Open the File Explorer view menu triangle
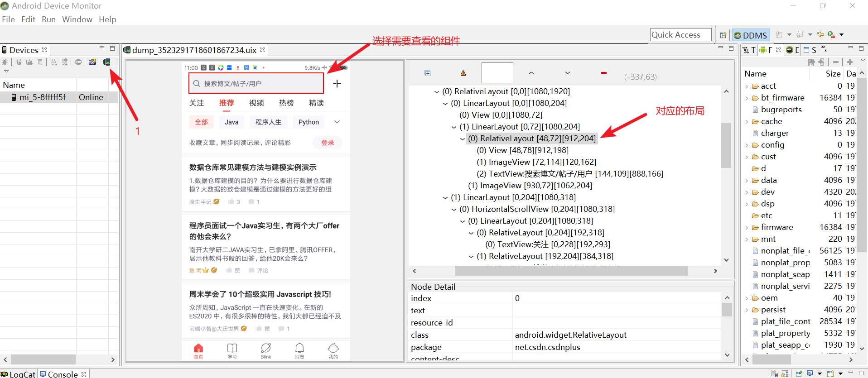 point(863,60)
